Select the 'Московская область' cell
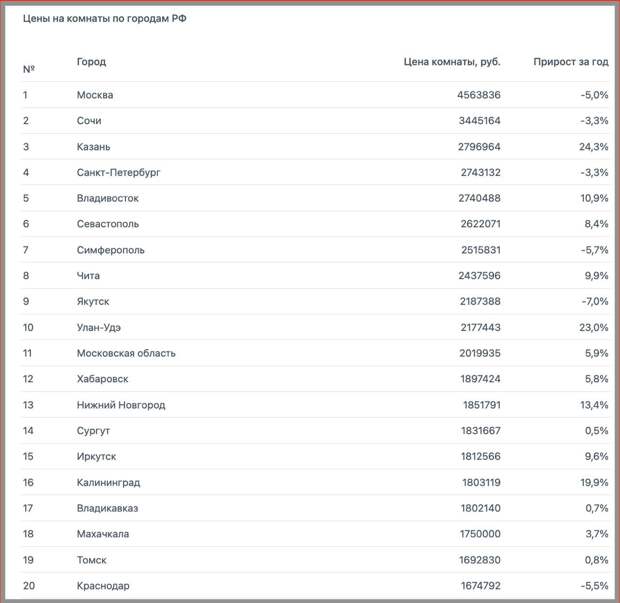 click(126, 353)
